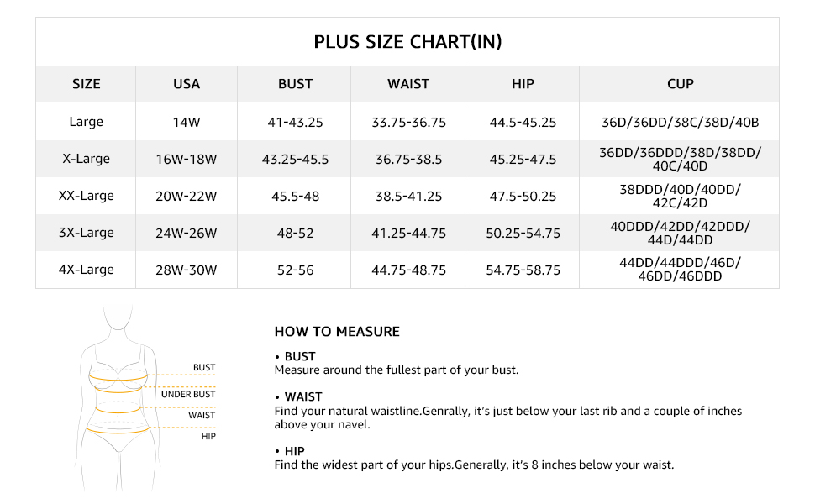Viewport: 815px width, 504px height.
Task: Click the WAIST bullet heading in instructions
Action: (303, 396)
